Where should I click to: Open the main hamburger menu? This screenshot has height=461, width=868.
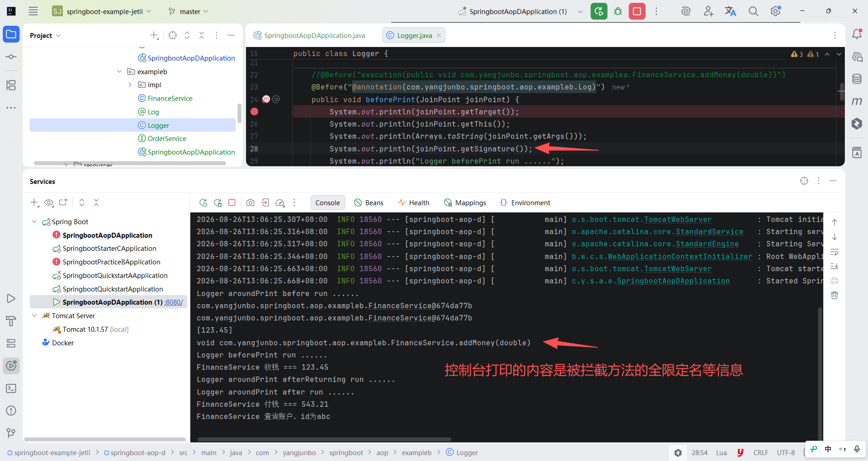pyautogui.click(x=33, y=11)
